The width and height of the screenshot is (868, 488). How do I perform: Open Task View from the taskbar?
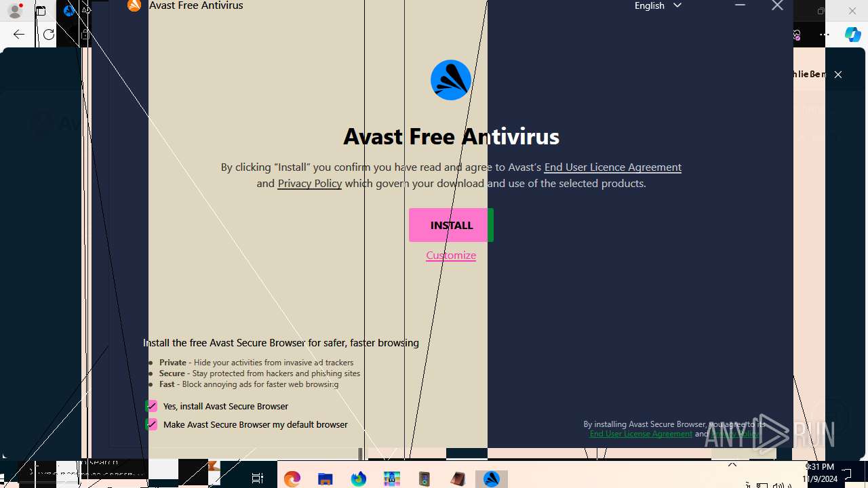(258, 479)
